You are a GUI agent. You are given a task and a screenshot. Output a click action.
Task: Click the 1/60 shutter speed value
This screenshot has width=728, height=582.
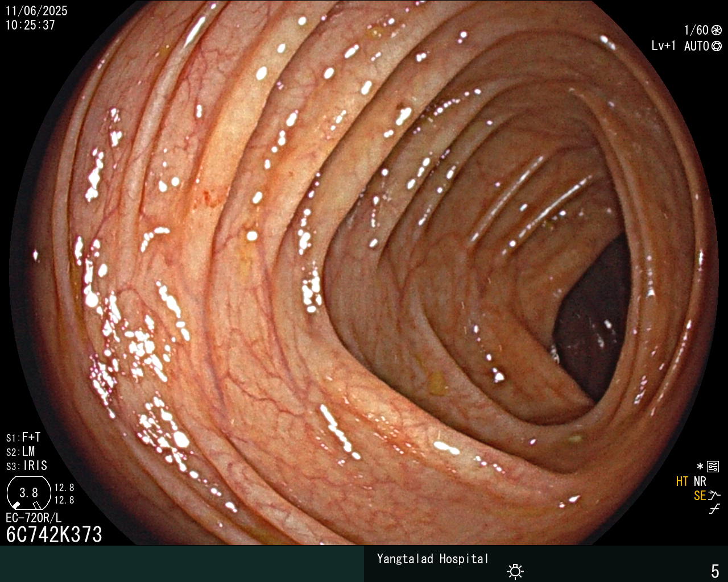696,30
